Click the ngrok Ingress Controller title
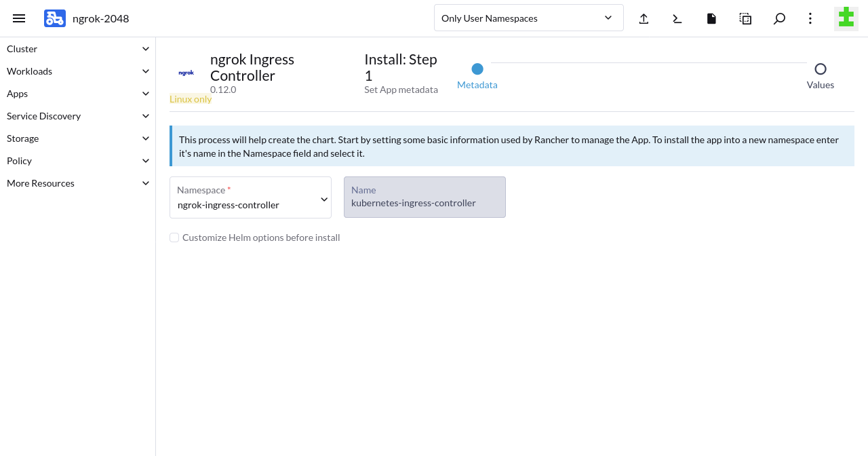The width and height of the screenshot is (868, 456). (x=252, y=67)
